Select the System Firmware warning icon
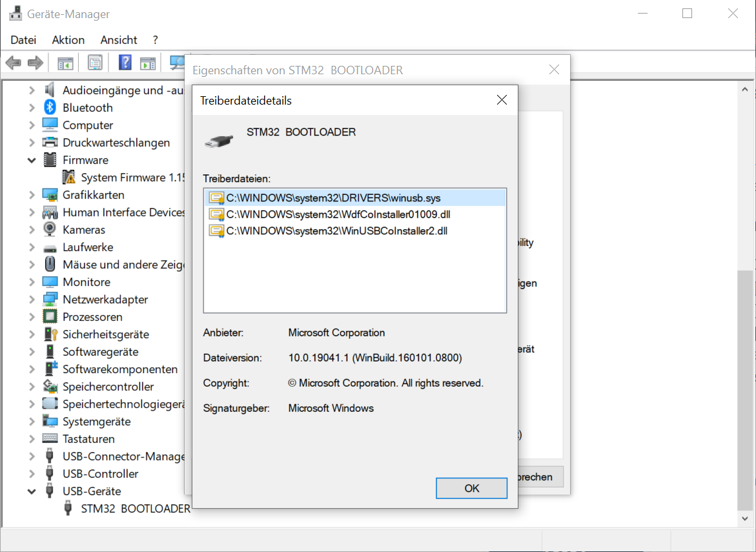Screen dimensions: 756x552 click(x=69, y=177)
